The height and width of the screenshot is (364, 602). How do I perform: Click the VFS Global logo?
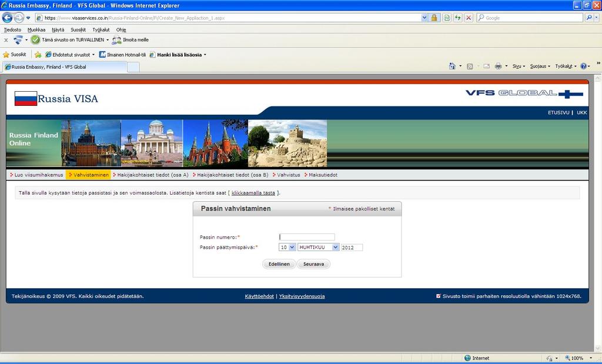(524, 93)
